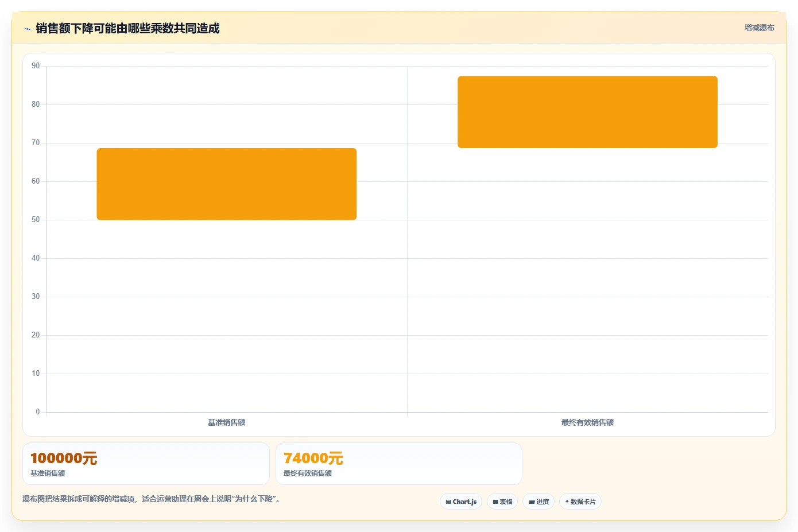Screen dimensions: 798x532
Task: Click the lightning icon beside the title
Action: (27, 29)
